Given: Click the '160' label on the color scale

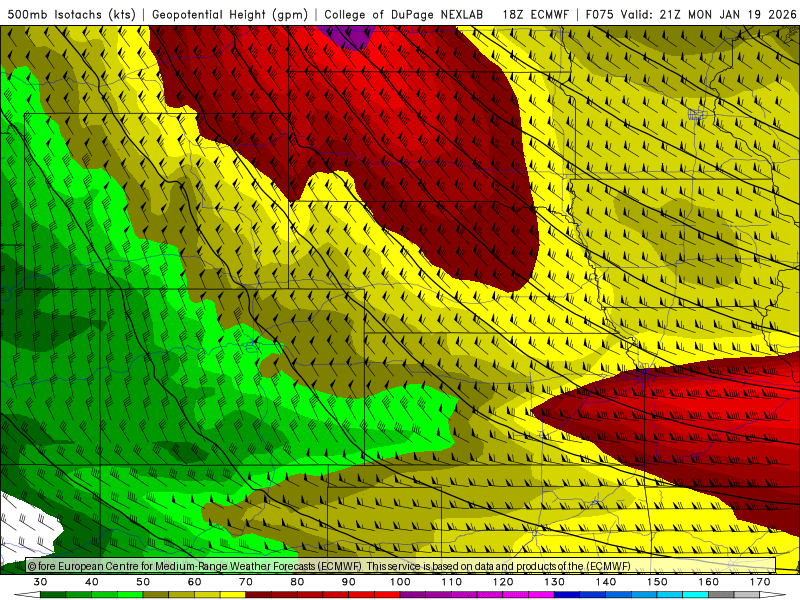Looking at the screenshot, I should [709, 582].
